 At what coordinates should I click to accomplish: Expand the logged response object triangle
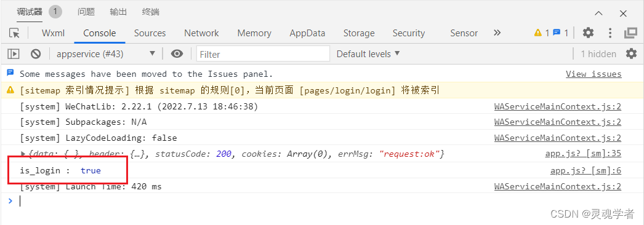[23, 154]
